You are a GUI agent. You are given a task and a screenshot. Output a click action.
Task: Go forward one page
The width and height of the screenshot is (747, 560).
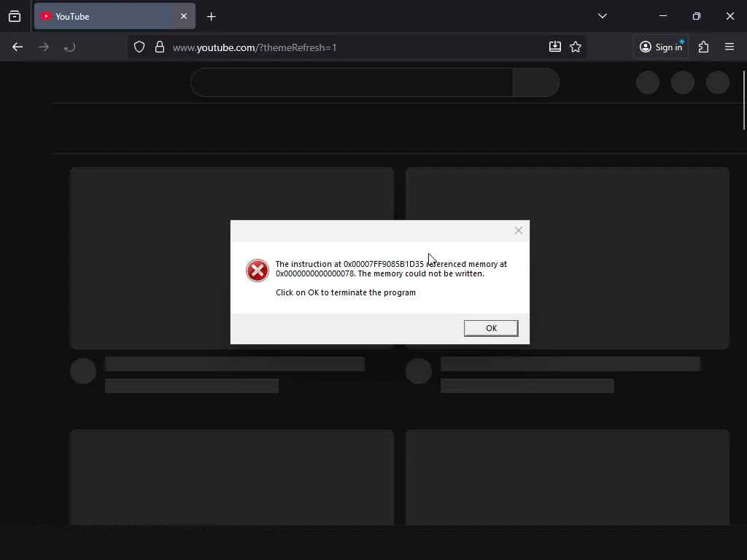tap(44, 47)
